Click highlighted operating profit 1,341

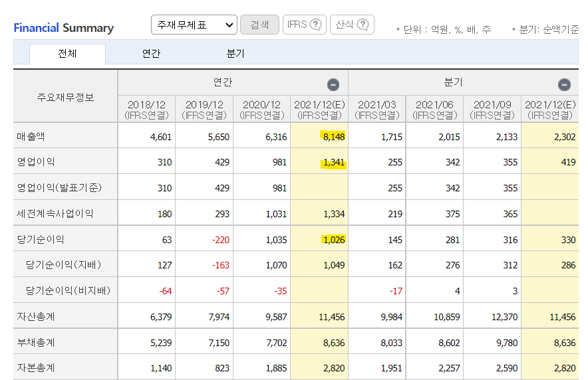pos(333,163)
